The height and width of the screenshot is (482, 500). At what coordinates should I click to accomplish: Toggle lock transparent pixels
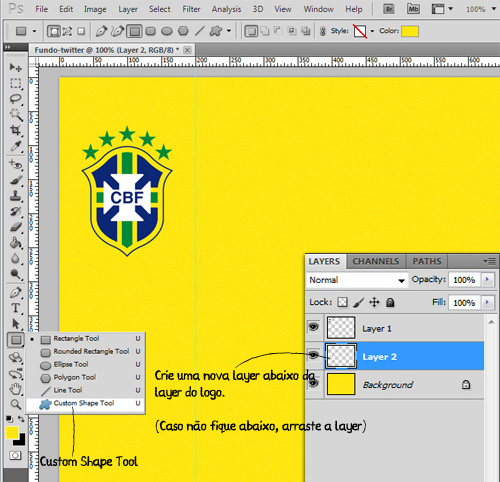(342, 302)
